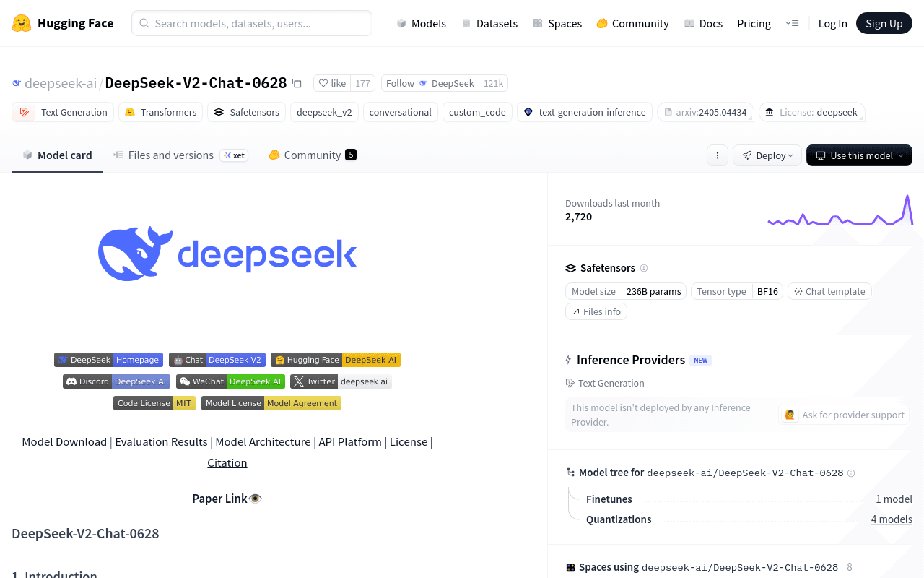Open the Chat template button
The width and height of the screenshot is (924, 578).
point(829,291)
